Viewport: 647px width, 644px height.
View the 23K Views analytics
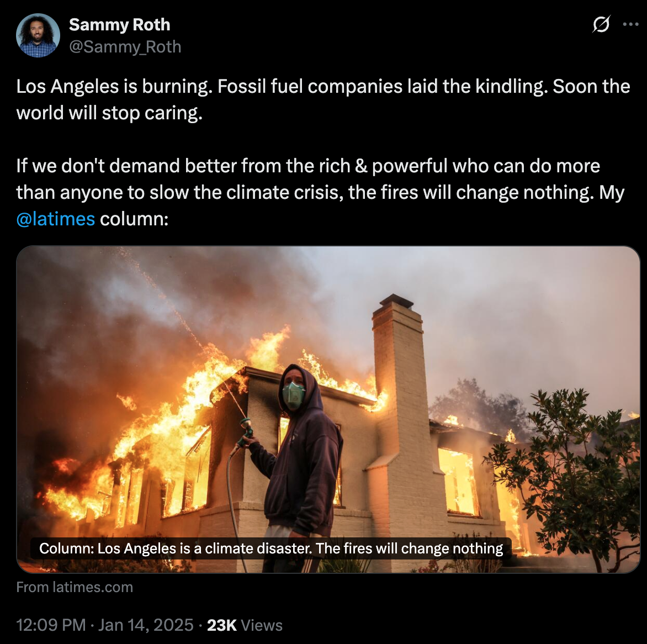tap(245, 625)
